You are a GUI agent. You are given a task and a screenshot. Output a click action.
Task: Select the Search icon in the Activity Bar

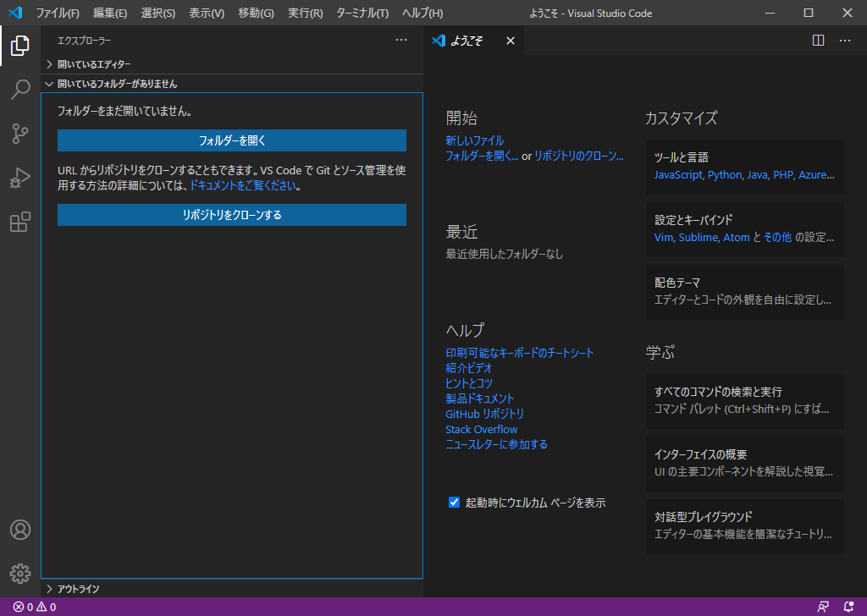19,90
